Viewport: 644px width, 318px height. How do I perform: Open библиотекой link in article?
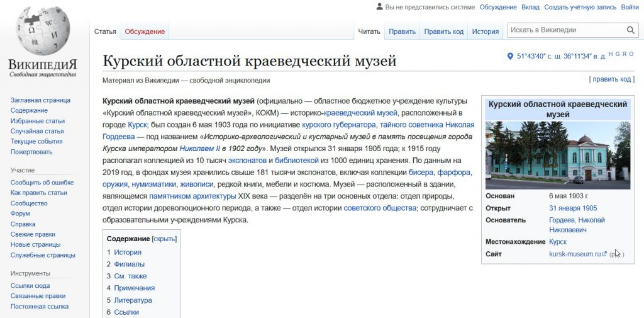point(297,160)
